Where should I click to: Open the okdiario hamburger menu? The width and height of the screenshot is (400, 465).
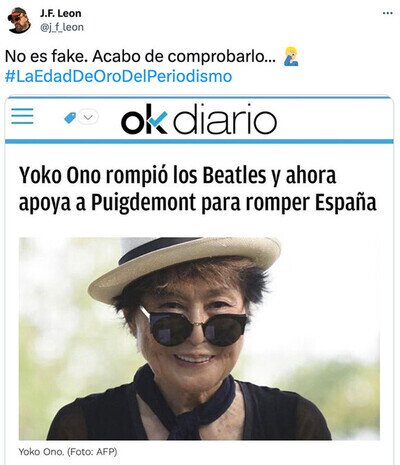pos(22,116)
